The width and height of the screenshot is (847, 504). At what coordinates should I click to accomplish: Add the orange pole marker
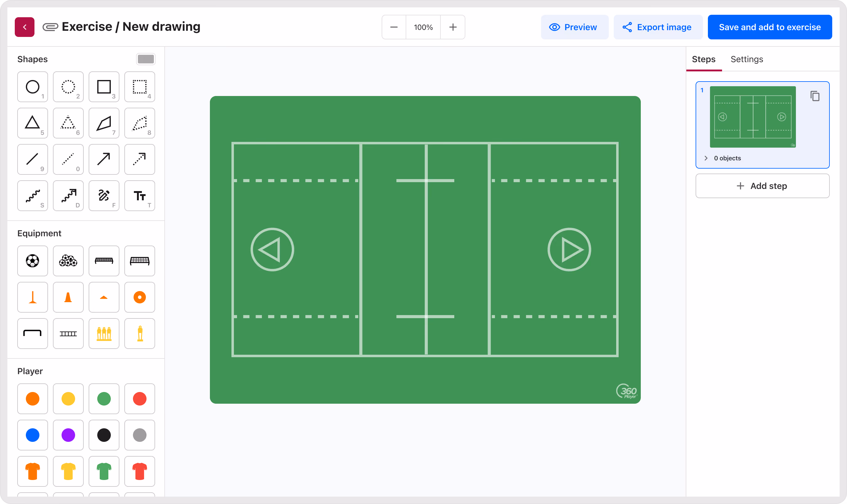click(33, 297)
